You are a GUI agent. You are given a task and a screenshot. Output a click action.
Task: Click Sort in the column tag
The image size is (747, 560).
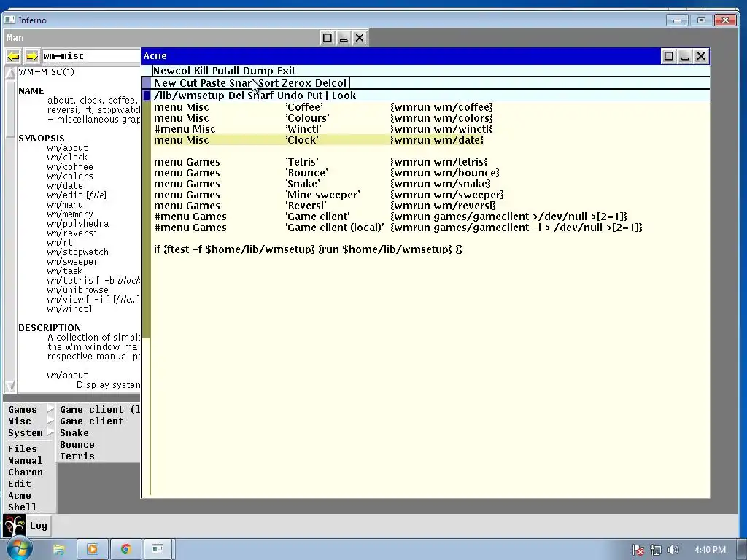[x=268, y=83]
